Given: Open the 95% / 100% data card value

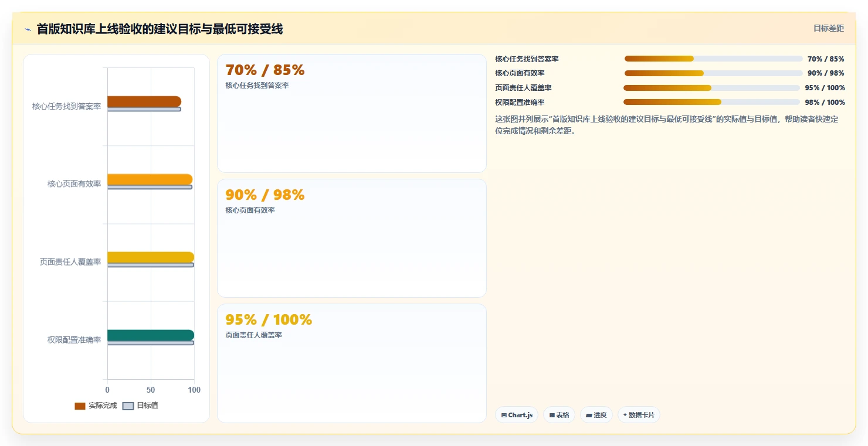Looking at the screenshot, I should [x=269, y=320].
